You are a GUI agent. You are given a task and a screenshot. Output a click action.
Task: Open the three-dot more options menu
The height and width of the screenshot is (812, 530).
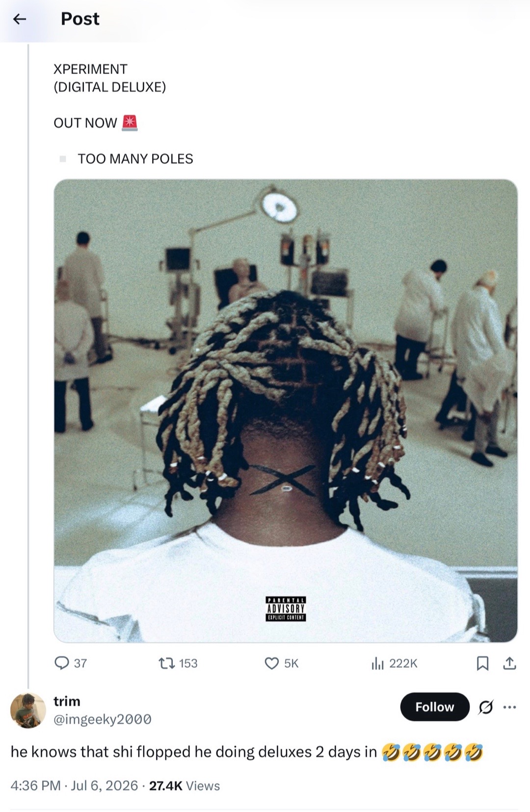[510, 707]
